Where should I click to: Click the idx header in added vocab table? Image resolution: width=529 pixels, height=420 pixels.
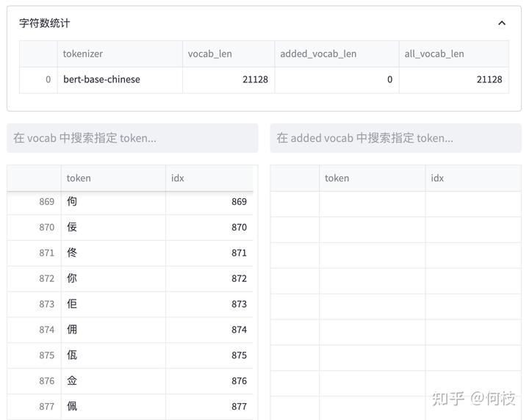point(473,178)
